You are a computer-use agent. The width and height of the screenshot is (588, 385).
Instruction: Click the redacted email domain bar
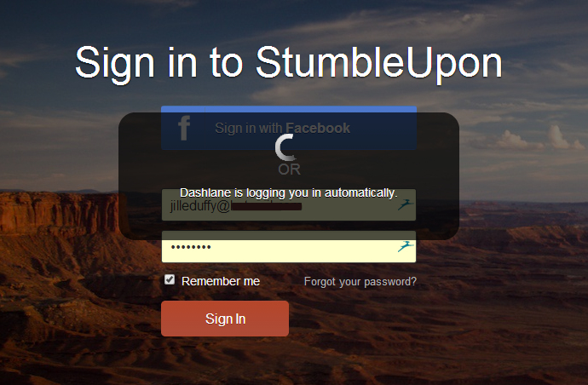pos(266,207)
